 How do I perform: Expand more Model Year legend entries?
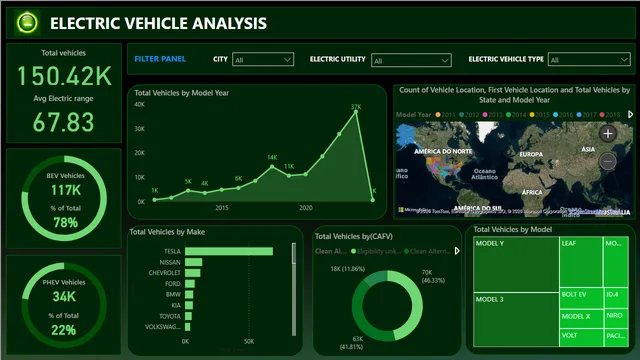click(630, 115)
